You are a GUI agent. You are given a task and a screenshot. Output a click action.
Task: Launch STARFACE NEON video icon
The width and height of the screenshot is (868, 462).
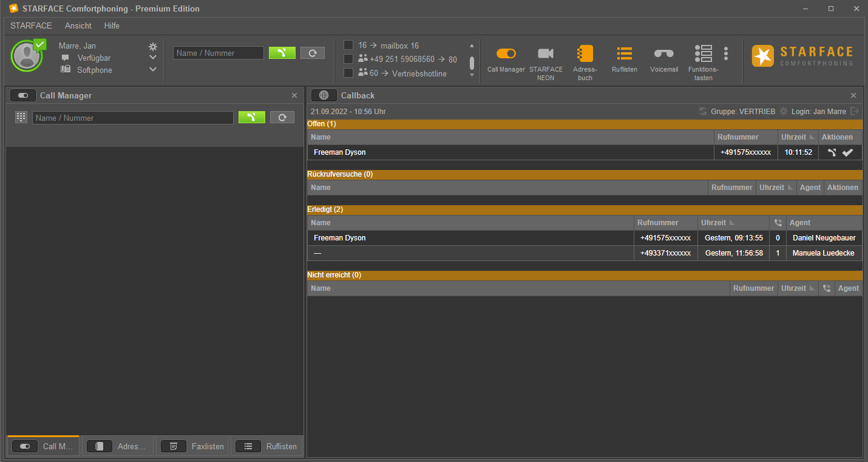[x=545, y=54]
